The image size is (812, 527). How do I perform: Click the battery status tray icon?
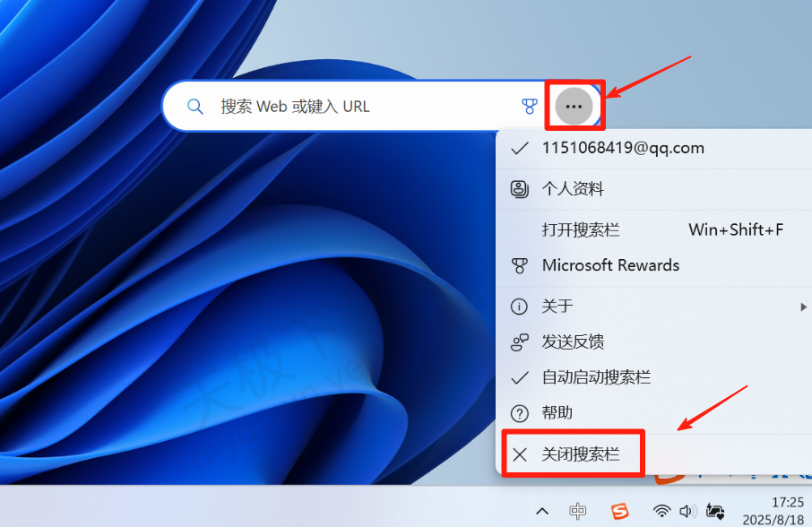pos(715,511)
